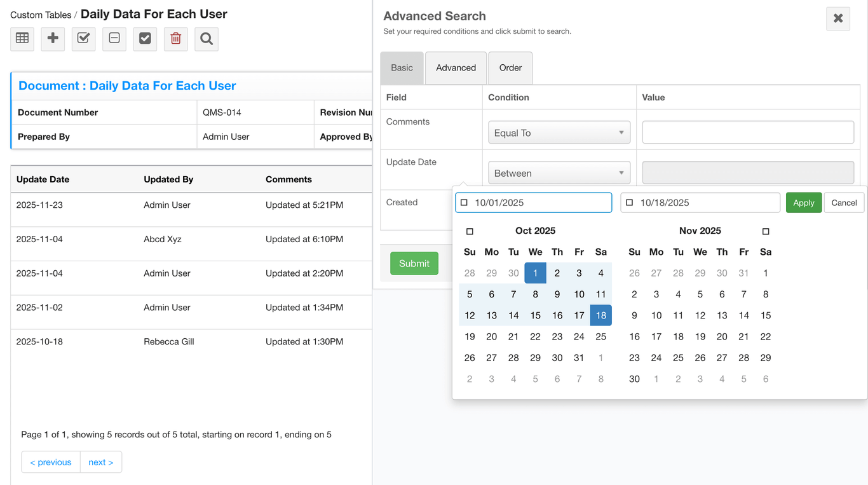Select October 22 in the Oct 2025 calendar
Image resolution: width=868 pixels, height=485 pixels.
[x=536, y=337]
